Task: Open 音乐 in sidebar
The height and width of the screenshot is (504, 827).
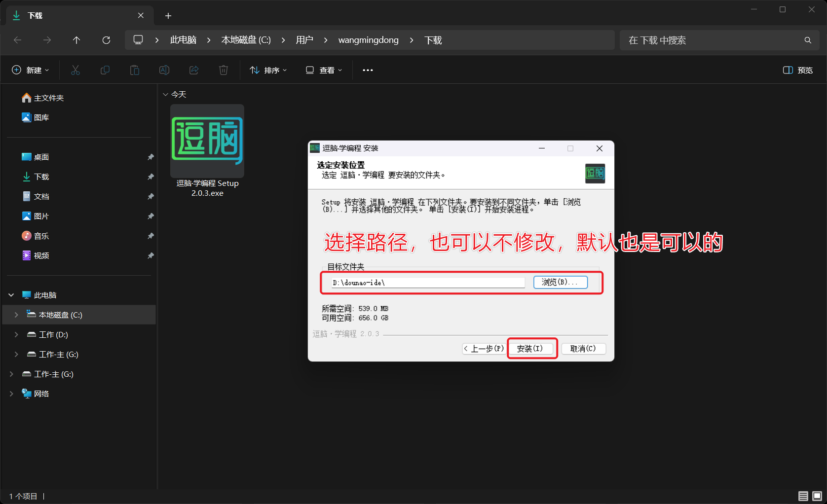Action: pos(36,236)
